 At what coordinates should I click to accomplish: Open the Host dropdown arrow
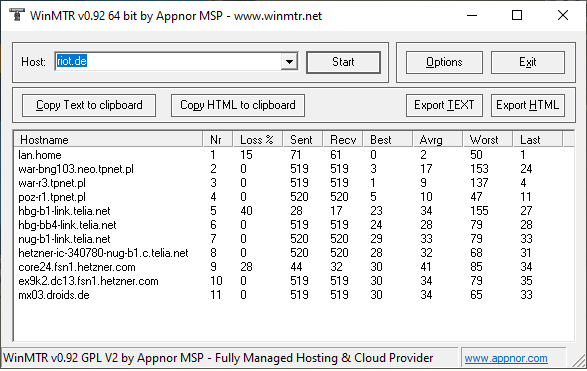pyautogui.click(x=289, y=62)
